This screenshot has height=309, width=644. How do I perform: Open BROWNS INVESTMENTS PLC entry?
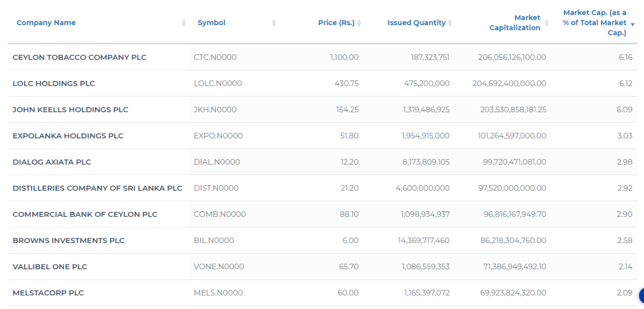69,241
